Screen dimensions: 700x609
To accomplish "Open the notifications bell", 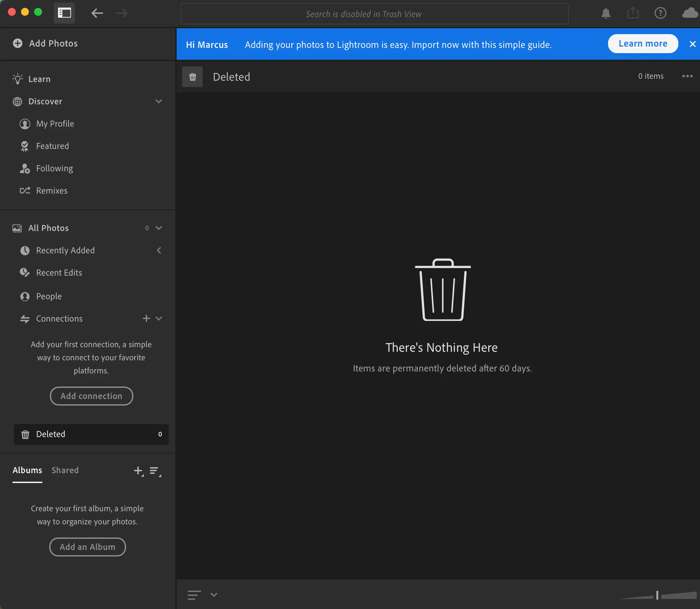I will coord(605,13).
